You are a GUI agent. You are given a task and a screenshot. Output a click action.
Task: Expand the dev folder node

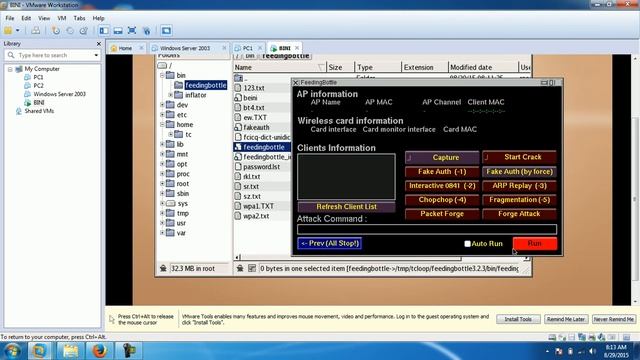pyautogui.click(x=162, y=105)
